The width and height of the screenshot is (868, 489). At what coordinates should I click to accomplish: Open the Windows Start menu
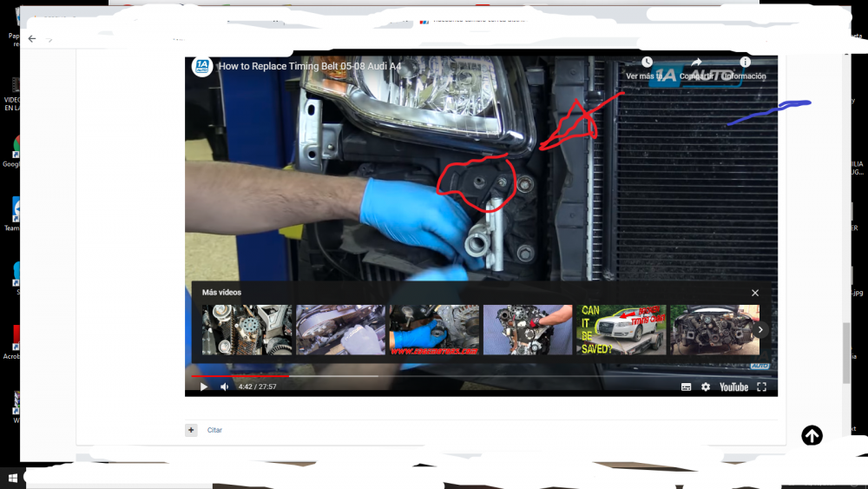[12, 478]
